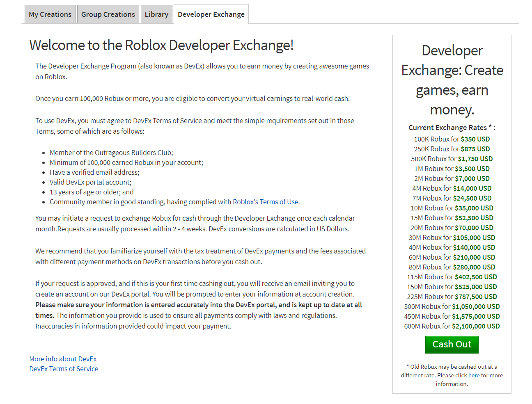Select the Developer Exchange tab

click(211, 14)
